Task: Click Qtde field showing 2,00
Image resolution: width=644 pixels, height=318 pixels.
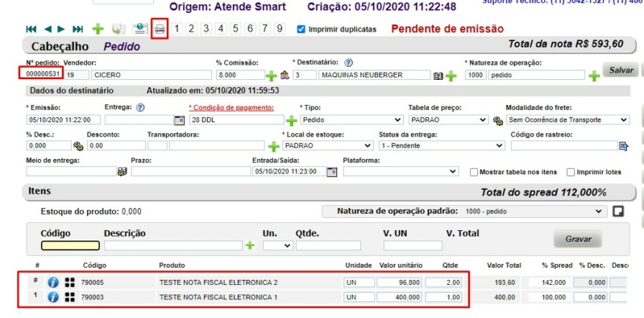Action: [443, 282]
